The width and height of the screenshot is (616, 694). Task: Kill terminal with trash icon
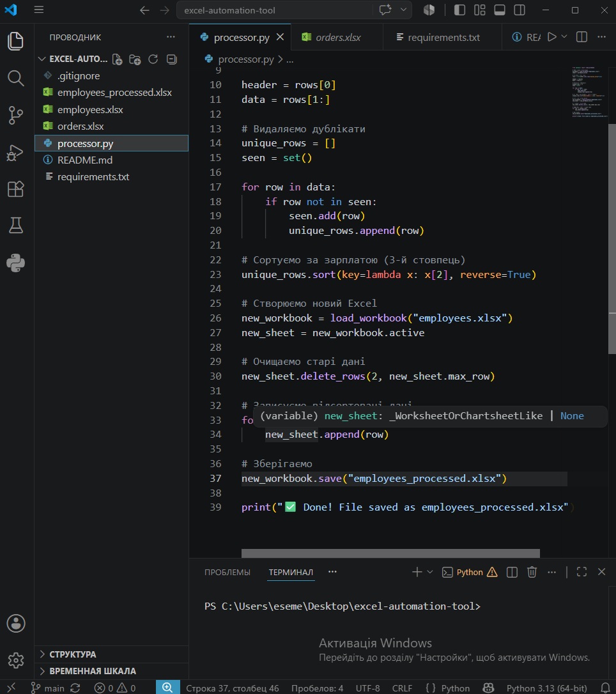pyautogui.click(x=532, y=573)
